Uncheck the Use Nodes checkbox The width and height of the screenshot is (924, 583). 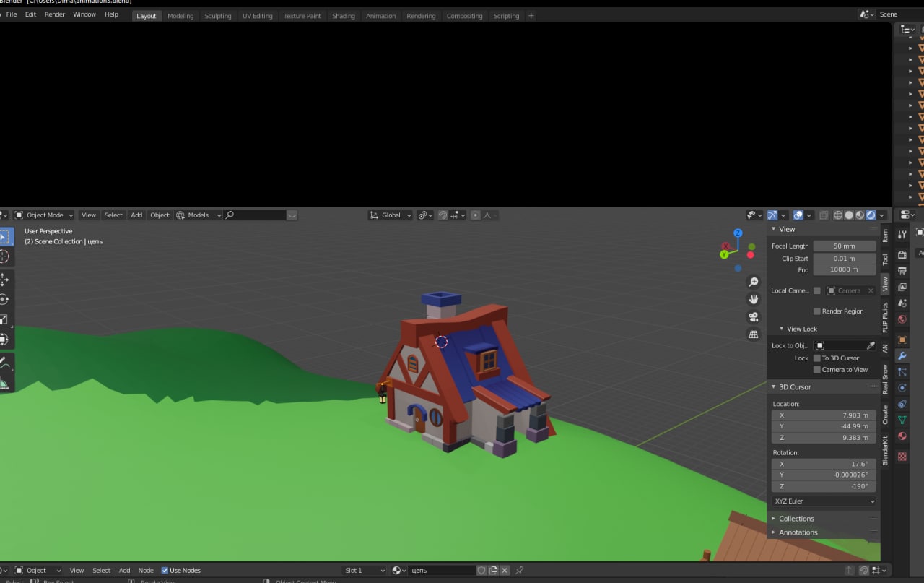click(165, 571)
